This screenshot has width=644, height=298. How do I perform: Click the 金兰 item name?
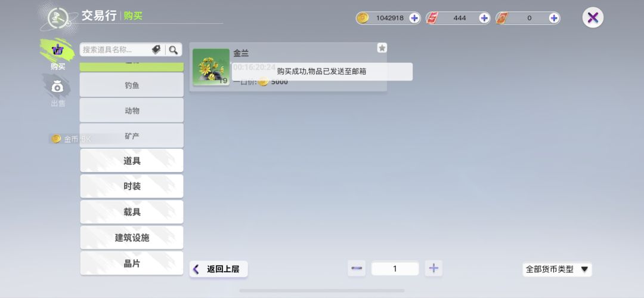point(241,53)
